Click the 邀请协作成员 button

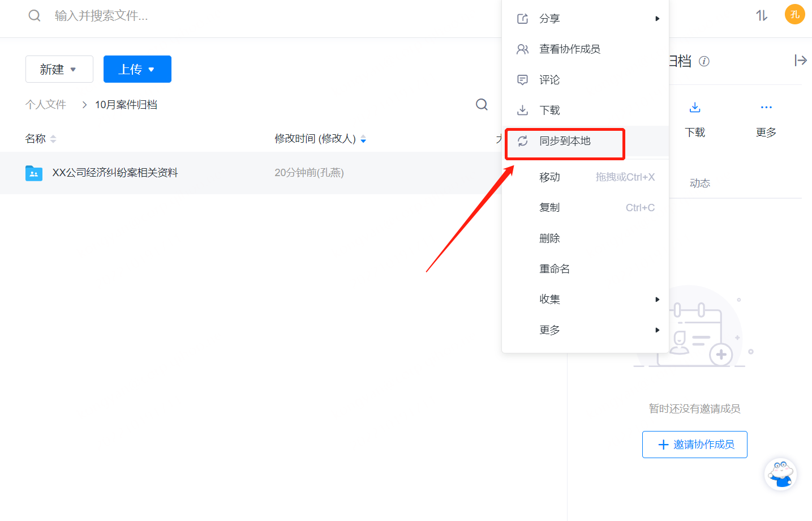[694, 445]
